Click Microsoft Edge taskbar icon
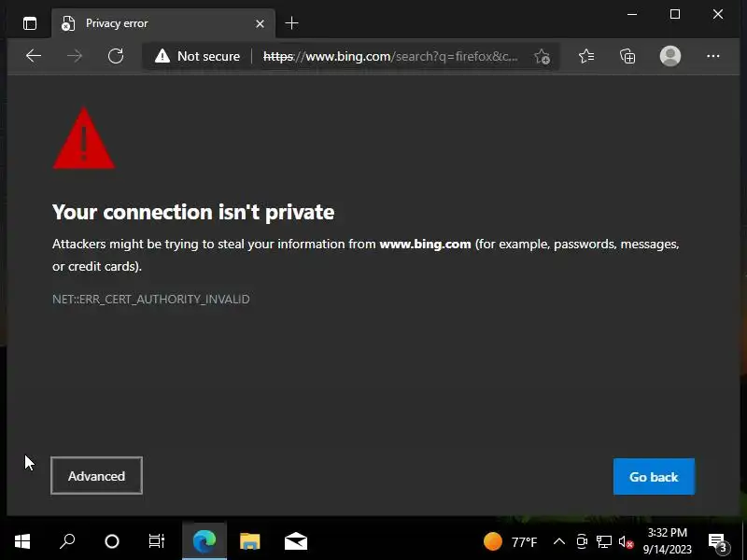Viewport: 747px width, 560px height. [204, 541]
